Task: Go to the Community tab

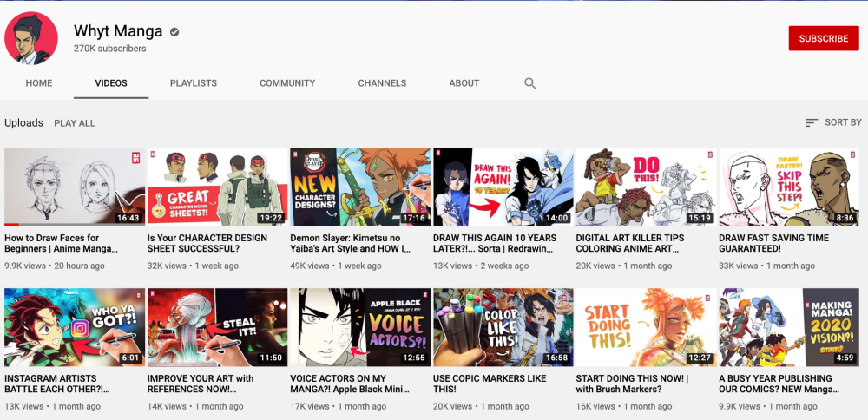Action: tap(287, 83)
